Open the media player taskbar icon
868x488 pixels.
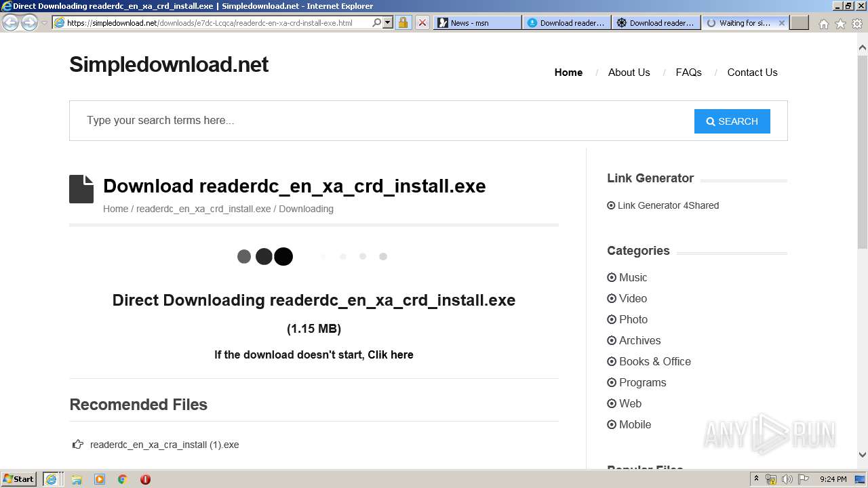[x=100, y=479]
